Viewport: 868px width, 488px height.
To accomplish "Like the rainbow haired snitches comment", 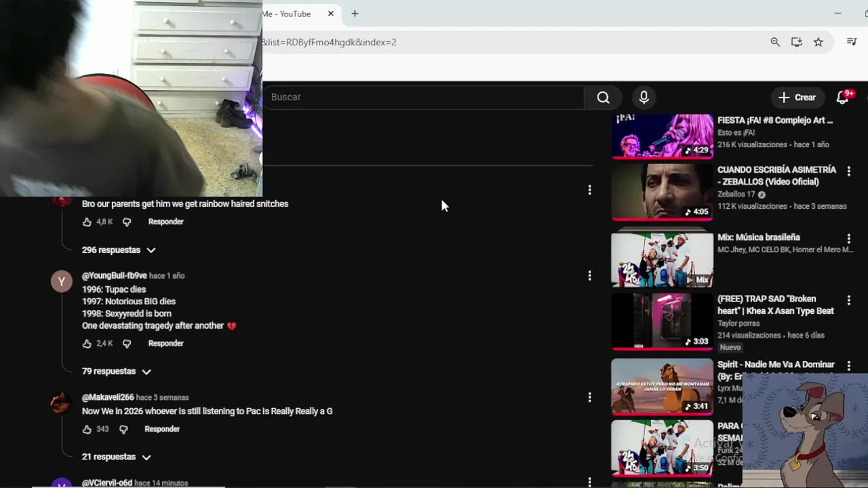I will click(87, 222).
